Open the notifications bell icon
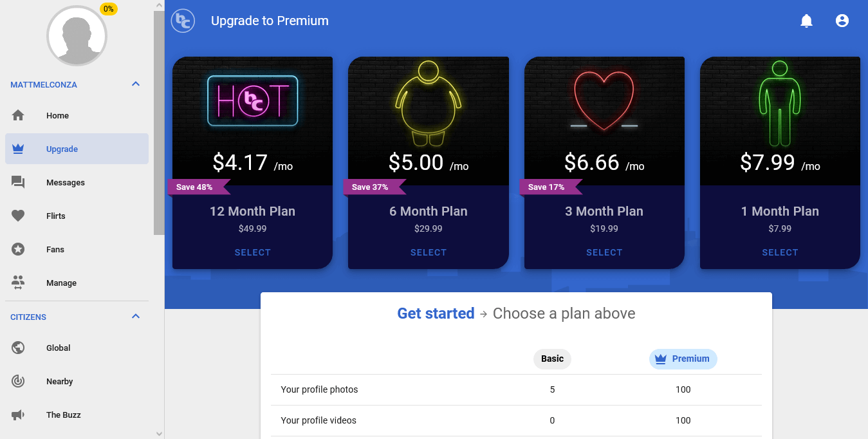Screen dimensions: 868x439 coord(806,21)
